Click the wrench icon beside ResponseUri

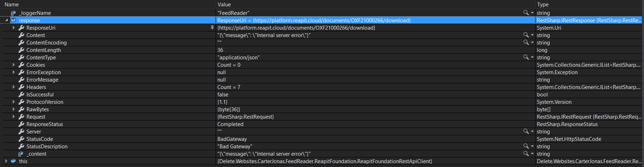point(21,28)
